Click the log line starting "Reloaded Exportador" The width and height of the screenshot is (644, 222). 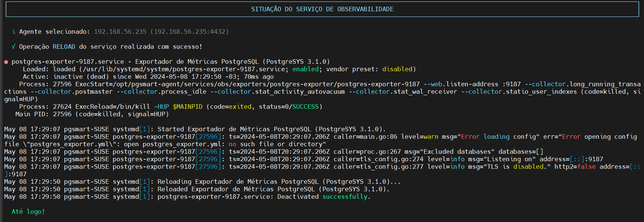[197, 189]
